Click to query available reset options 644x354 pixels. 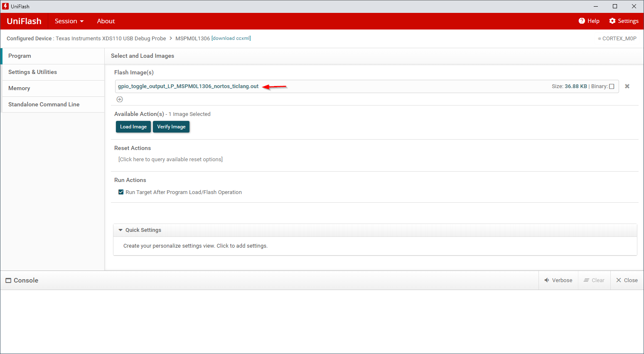tap(170, 160)
